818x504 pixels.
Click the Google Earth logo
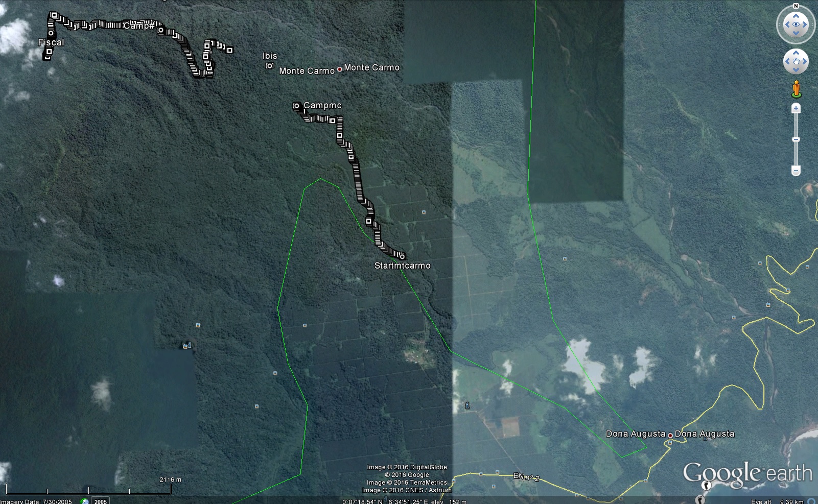(747, 473)
